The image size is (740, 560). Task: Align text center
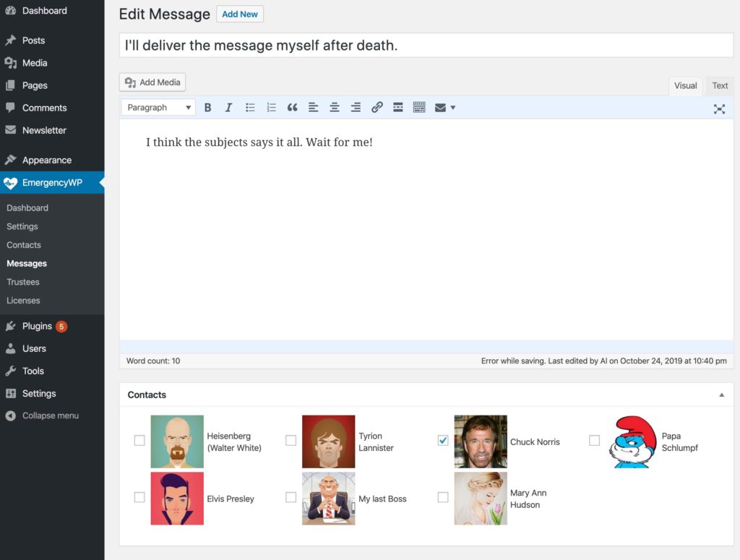click(335, 108)
